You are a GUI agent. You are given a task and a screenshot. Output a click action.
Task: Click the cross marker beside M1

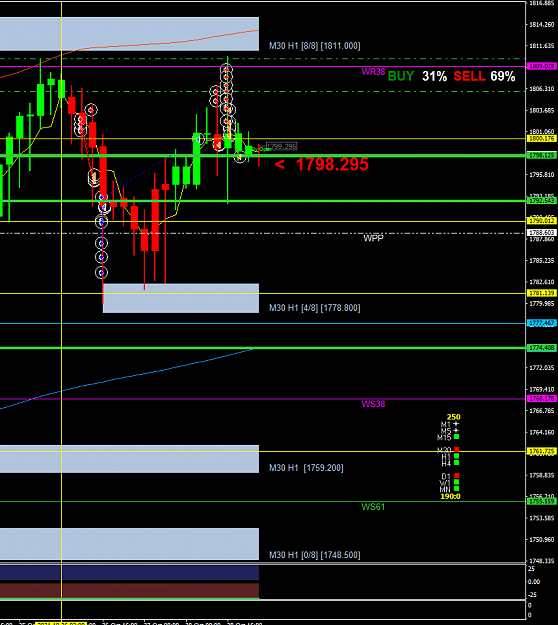tap(456, 425)
